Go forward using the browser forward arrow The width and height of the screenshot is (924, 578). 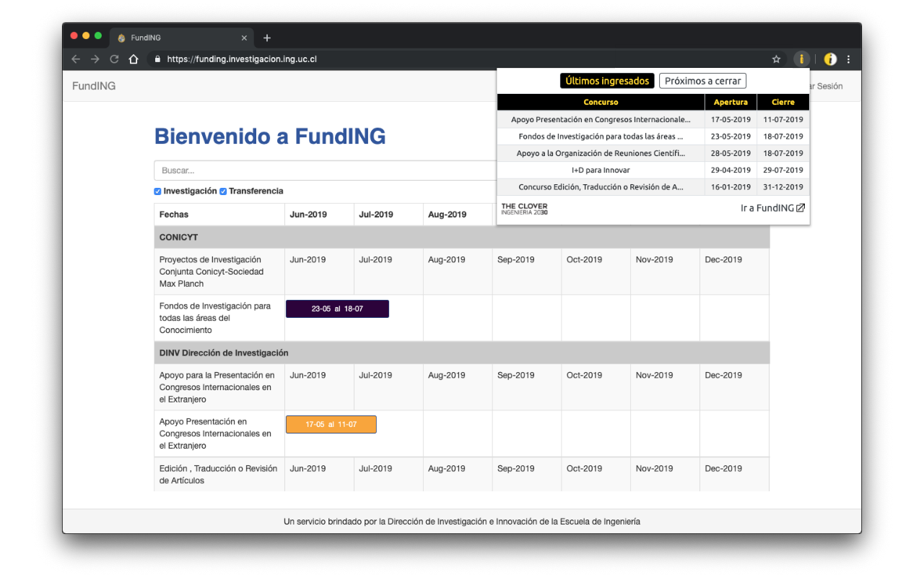point(95,59)
